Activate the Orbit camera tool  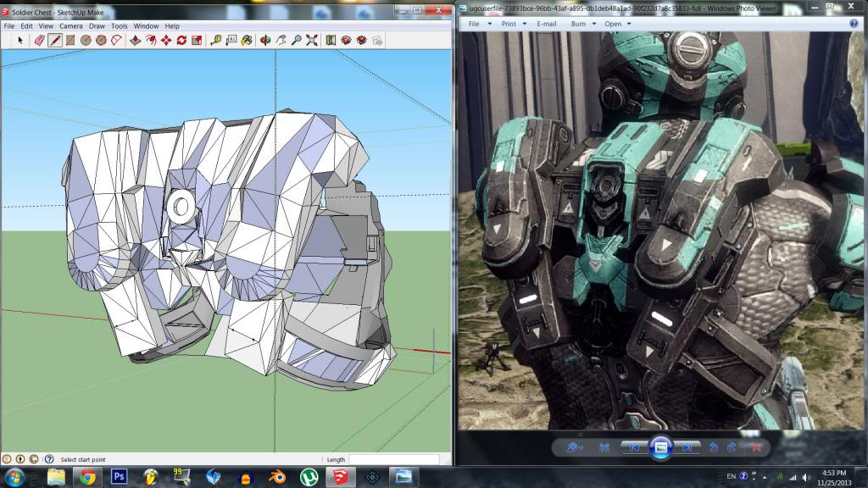(x=265, y=41)
